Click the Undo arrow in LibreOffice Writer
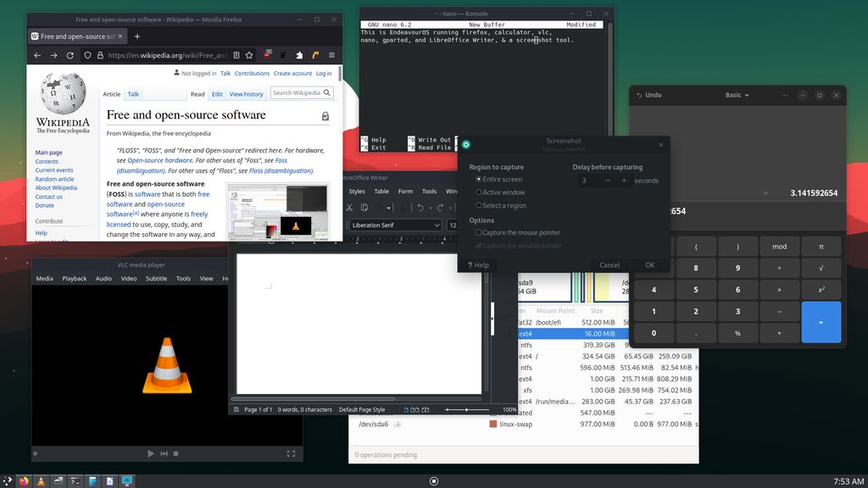The width and height of the screenshot is (868, 488). (x=420, y=208)
